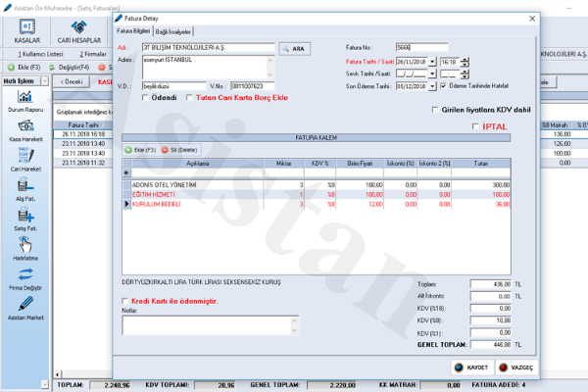Click GENEL TOPLAM value in dialog
The image size is (588, 392).
tap(491, 344)
